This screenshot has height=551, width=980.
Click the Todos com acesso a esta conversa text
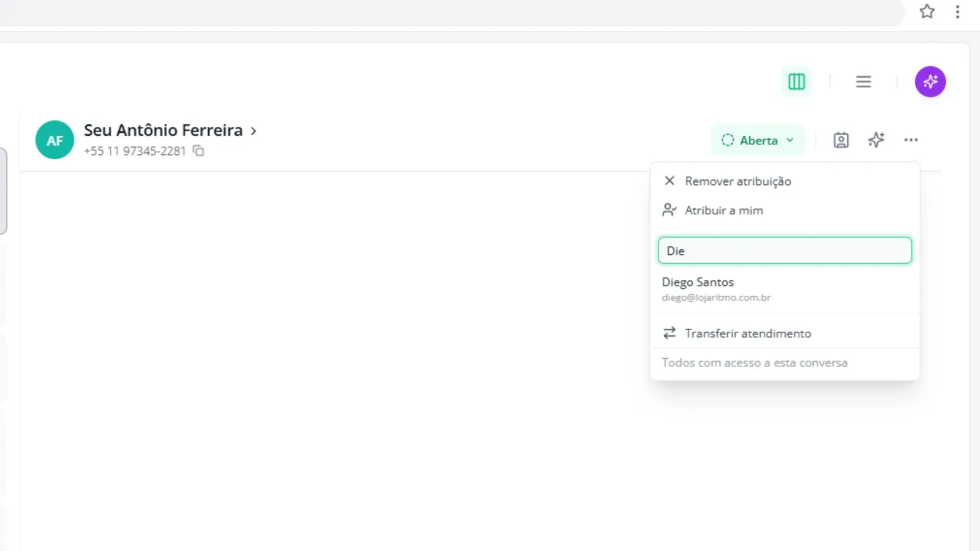click(755, 362)
